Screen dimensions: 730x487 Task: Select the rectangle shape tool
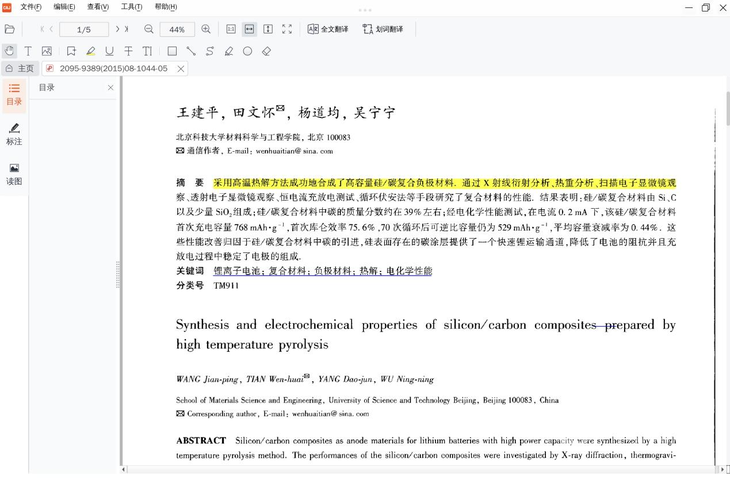172,51
